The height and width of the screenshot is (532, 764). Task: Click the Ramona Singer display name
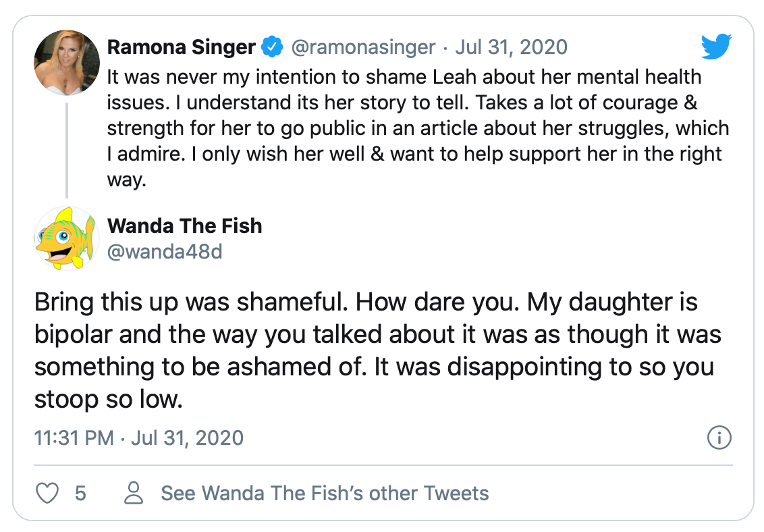(x=182, y=47)
